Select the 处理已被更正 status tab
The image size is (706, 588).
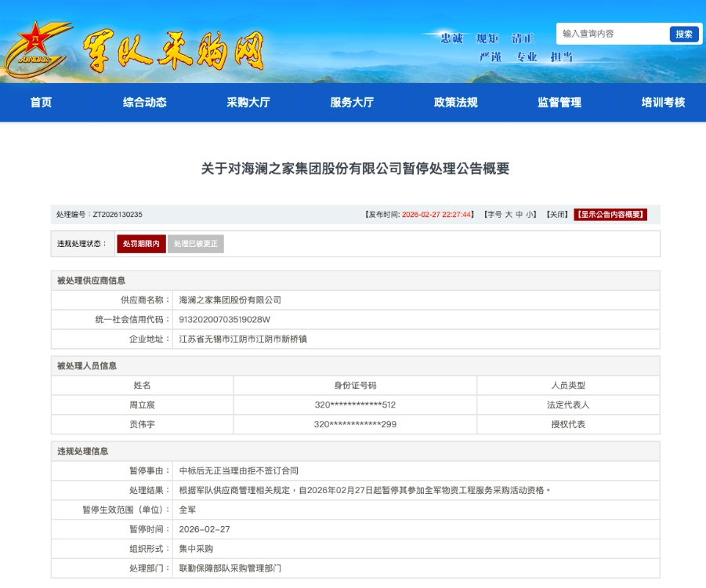pos(195,244)
